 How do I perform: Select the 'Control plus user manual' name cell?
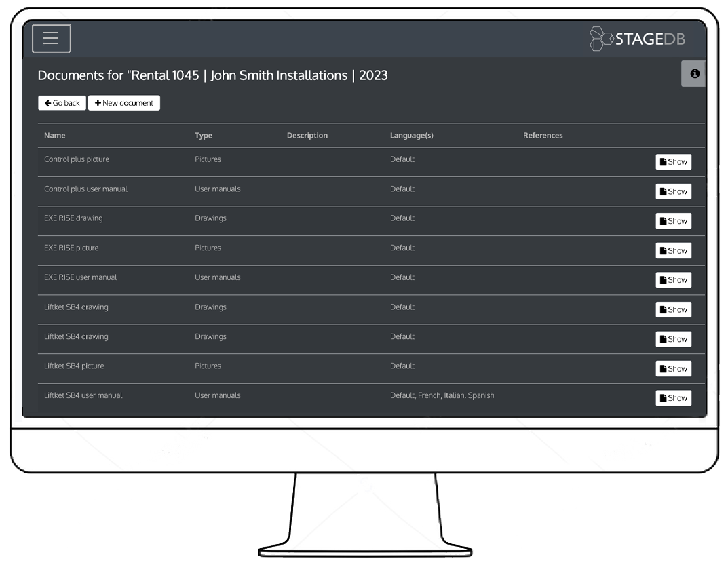[x=85, y=189]
